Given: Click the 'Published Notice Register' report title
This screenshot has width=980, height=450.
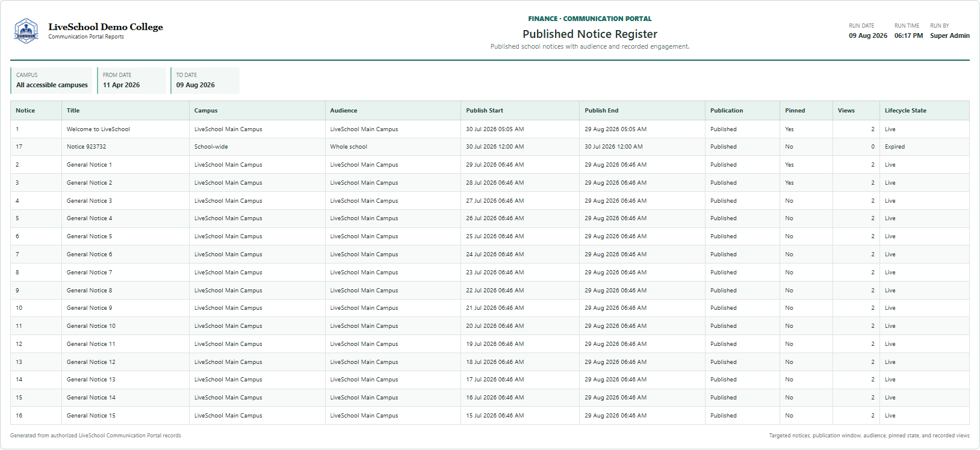Looking at the screenshot, I should 590,34.
